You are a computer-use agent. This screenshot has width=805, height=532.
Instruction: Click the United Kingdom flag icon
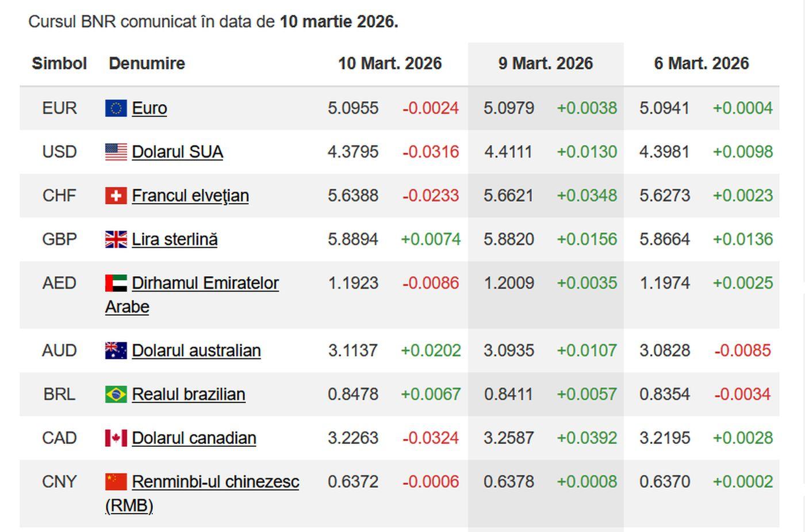116,239
